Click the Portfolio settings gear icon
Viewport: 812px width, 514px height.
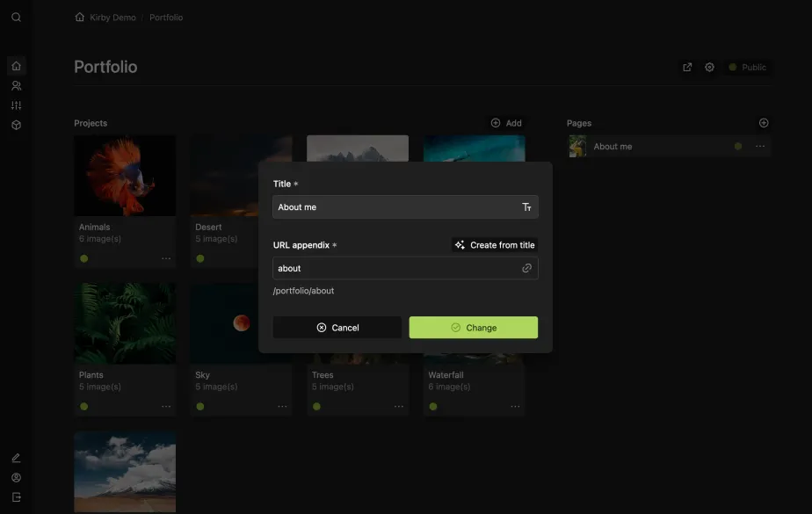point(709,68)
